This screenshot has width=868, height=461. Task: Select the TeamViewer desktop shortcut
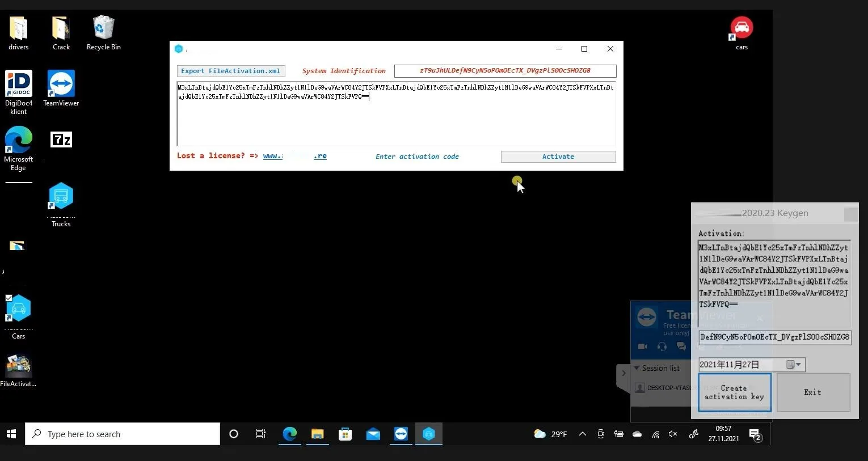pyautogui.click(x=61, y=88)
